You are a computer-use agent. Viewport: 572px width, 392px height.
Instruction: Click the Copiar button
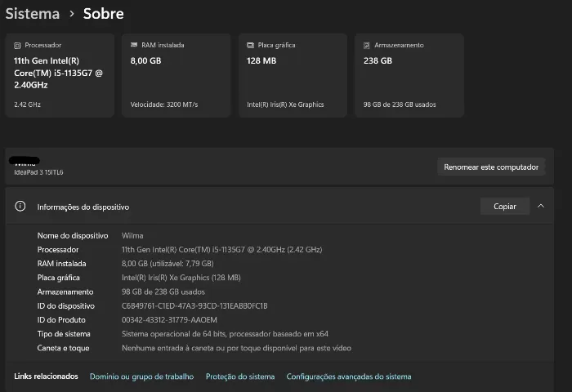(504, 207)
